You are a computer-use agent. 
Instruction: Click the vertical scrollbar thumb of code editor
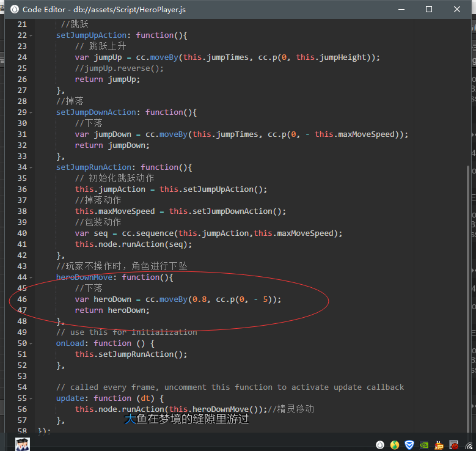pyautogui.click(x=468, y=299)
